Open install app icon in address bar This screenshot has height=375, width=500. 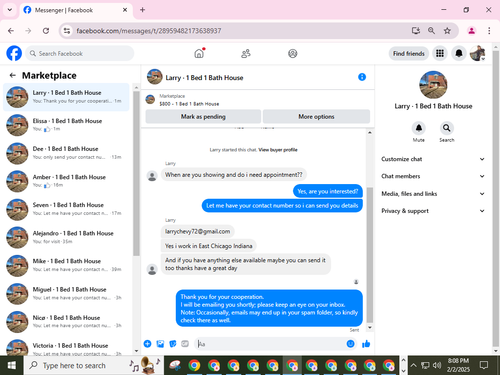tap(416, 31)
